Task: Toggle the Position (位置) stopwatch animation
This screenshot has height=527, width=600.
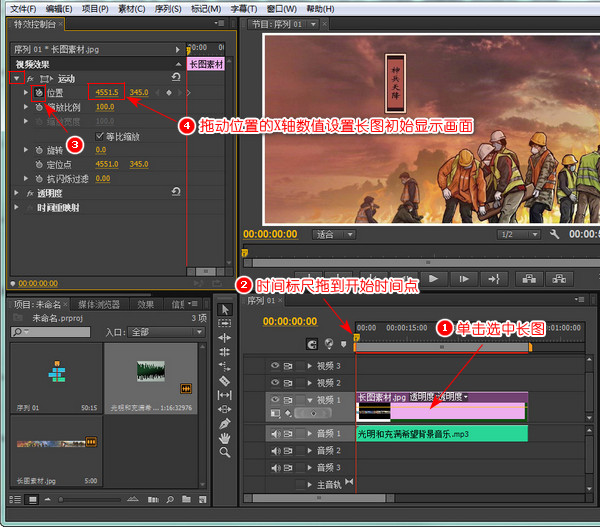Action: (39, 93)
